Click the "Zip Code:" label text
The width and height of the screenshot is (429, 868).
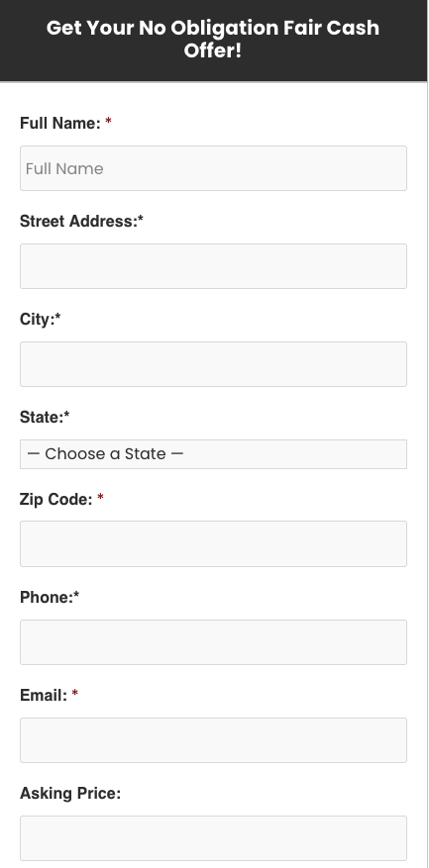(56, 499)
